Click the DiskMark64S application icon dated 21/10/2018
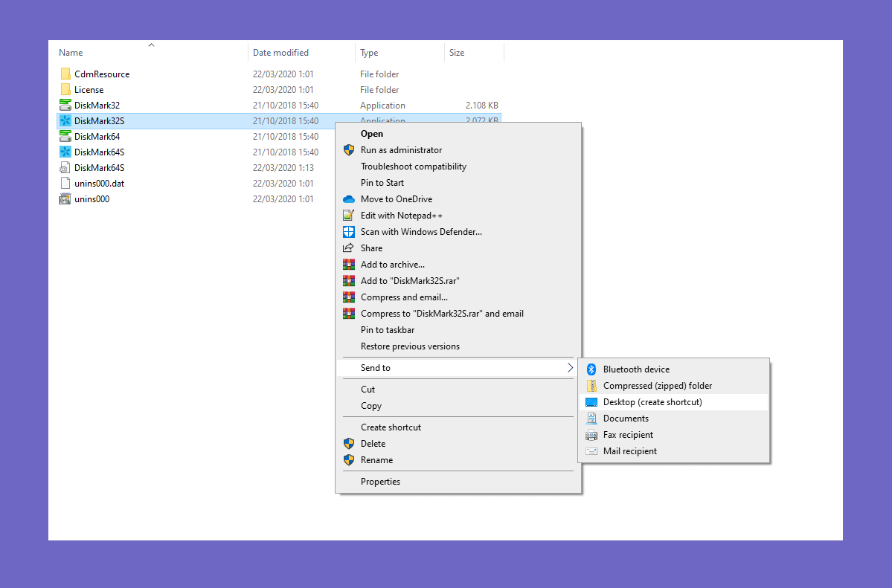Image resolution: width=892 pixels, height=588 pixels. (65, 152)
